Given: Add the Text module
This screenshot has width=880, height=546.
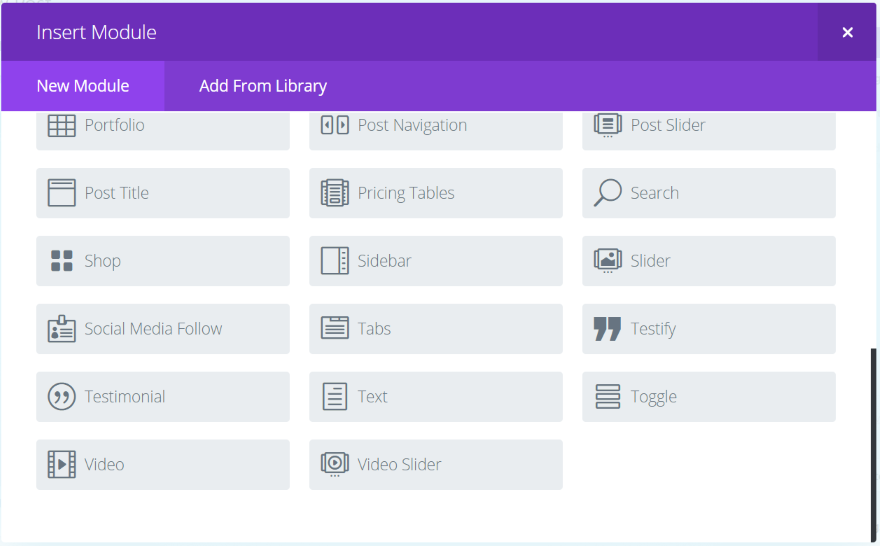Looking at the screenshot, I should 436,397.
